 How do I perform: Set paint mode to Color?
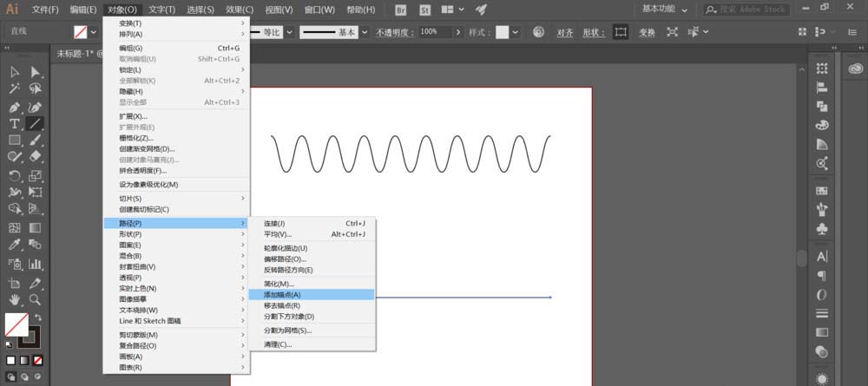[x=11, y=361]
